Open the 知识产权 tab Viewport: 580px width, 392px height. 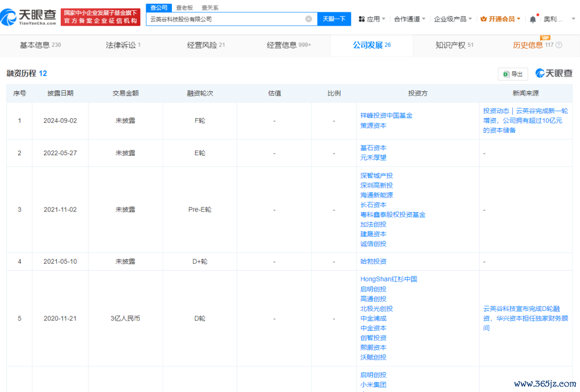point(454,45)
